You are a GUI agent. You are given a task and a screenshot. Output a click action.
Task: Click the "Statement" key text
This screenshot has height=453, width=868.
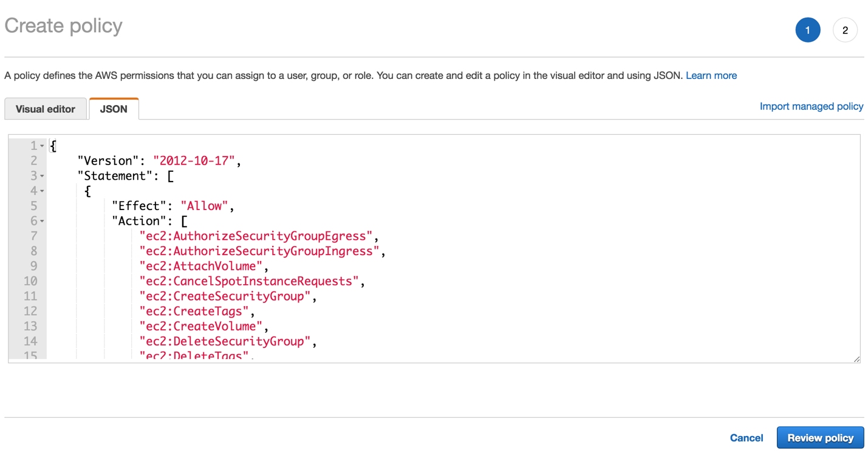pos(115,176)
